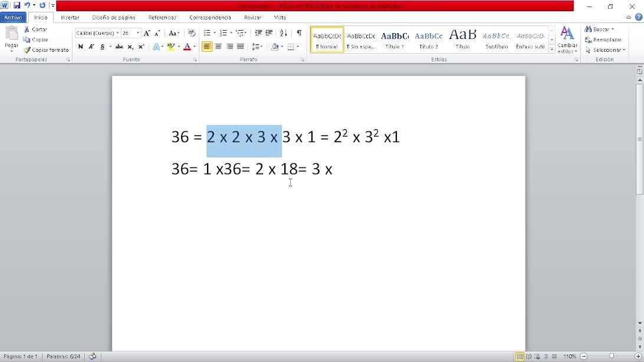Click Reemplazar button
This screenshot has height=362, width=644.
603,40
